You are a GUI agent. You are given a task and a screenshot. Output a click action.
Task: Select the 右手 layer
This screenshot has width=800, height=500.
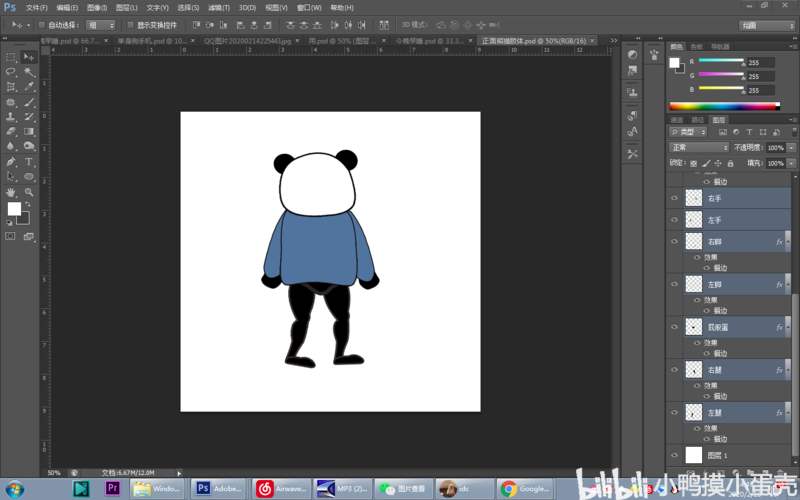pyautogui.click(x=738, y=198)
